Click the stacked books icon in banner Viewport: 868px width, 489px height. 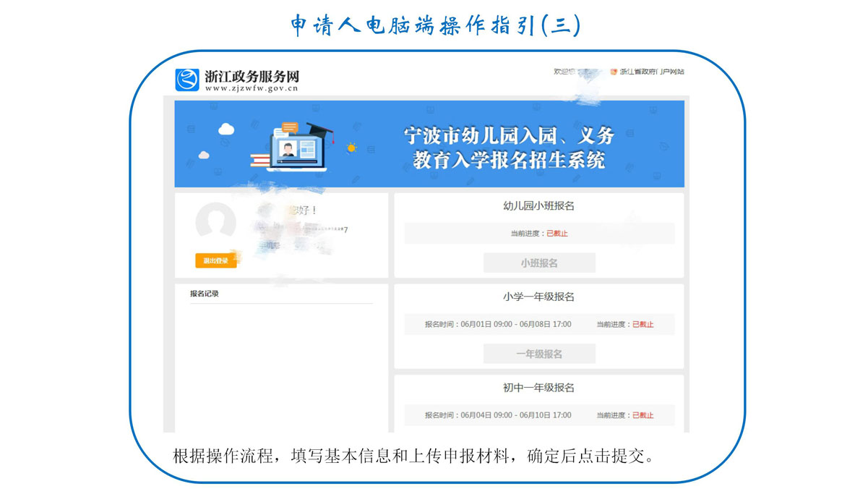point(258,161)
